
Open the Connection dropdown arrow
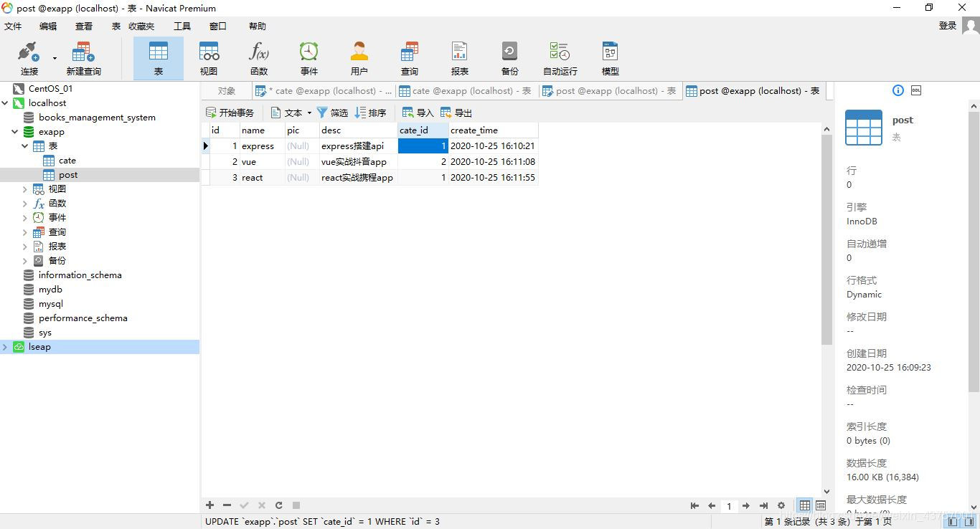point(55,59)
